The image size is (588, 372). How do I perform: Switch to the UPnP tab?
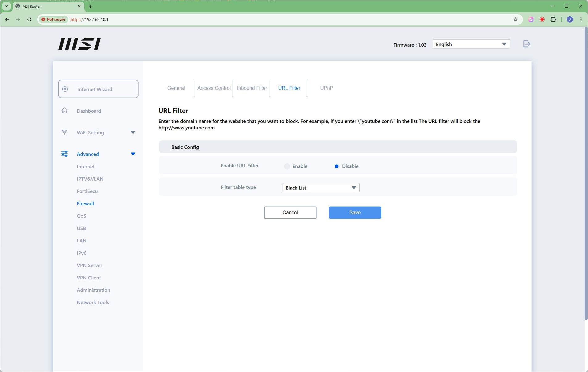[x=326, y=88]
